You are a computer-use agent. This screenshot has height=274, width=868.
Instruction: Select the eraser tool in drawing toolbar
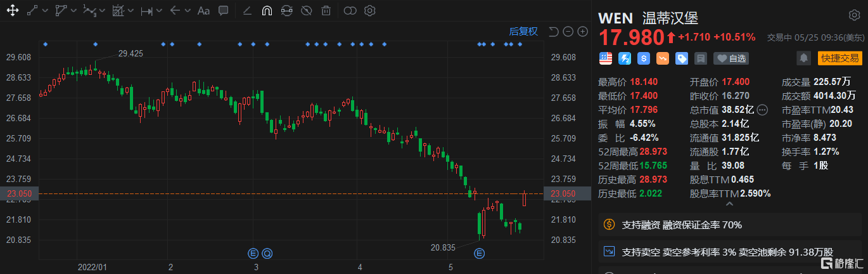247,11
